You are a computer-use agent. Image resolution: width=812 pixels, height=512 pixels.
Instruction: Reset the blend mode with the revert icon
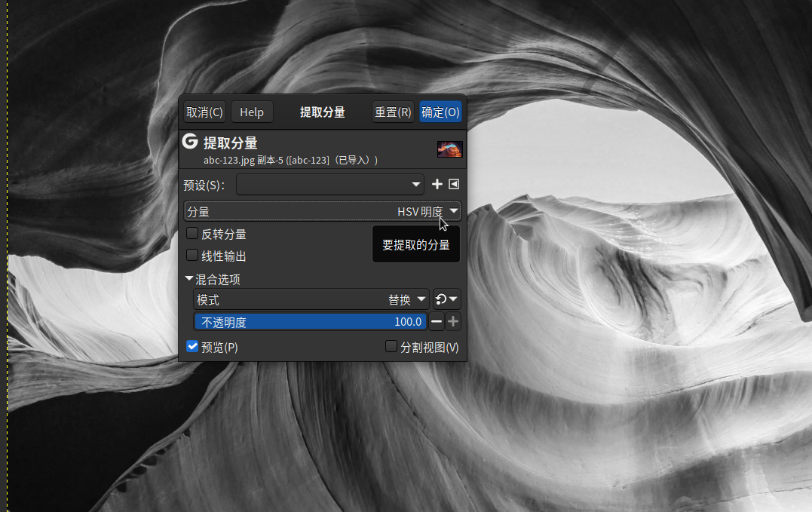click(x=441, y=299)
